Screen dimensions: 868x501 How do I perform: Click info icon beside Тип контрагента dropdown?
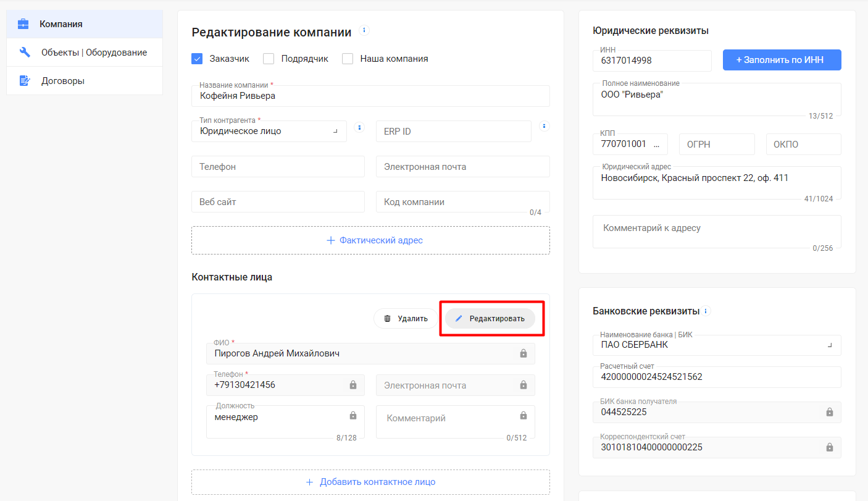click(361, 128)
